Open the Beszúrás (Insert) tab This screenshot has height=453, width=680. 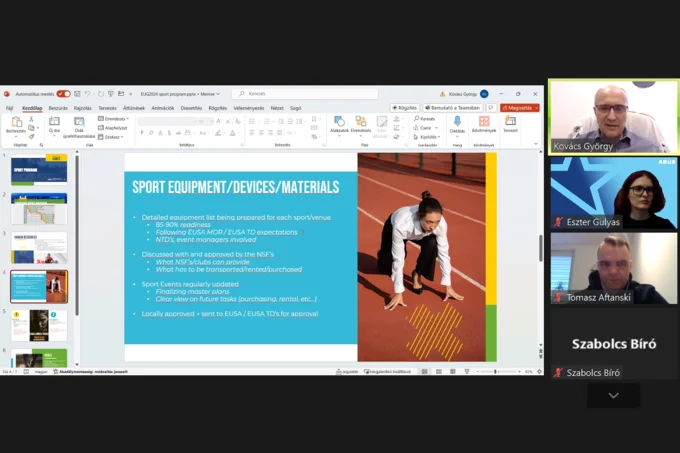pyautogui.click(x=58, y=107)
